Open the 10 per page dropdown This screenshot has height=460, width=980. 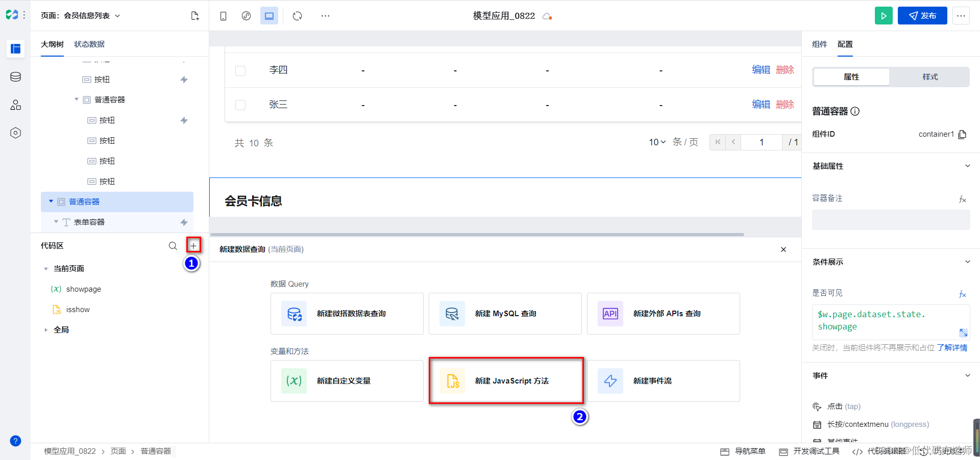tap(657, 142)
